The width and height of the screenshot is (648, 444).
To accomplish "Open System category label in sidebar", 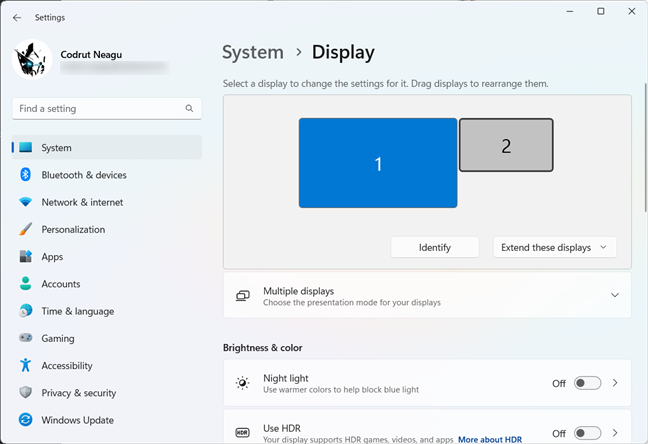I will [x=56, y=148].
